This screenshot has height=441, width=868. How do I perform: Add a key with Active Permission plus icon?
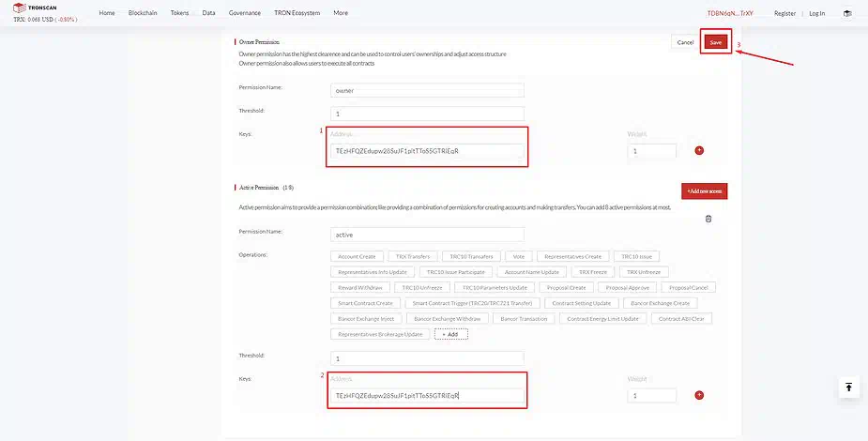699,395
